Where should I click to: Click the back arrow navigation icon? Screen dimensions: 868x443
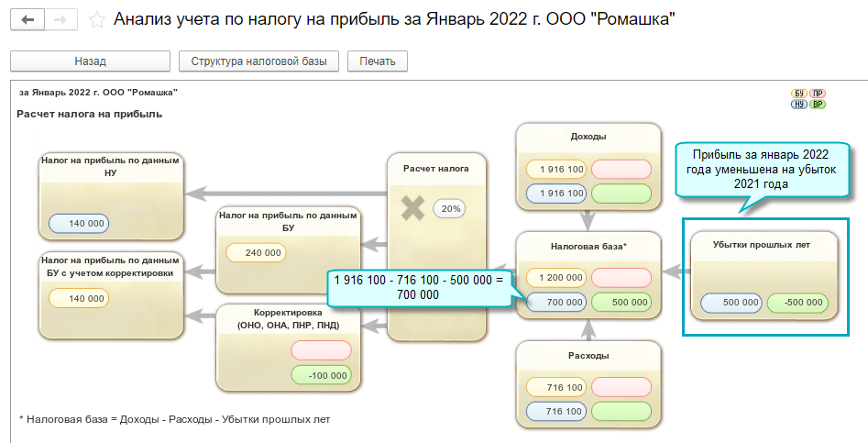coord(27,19)
